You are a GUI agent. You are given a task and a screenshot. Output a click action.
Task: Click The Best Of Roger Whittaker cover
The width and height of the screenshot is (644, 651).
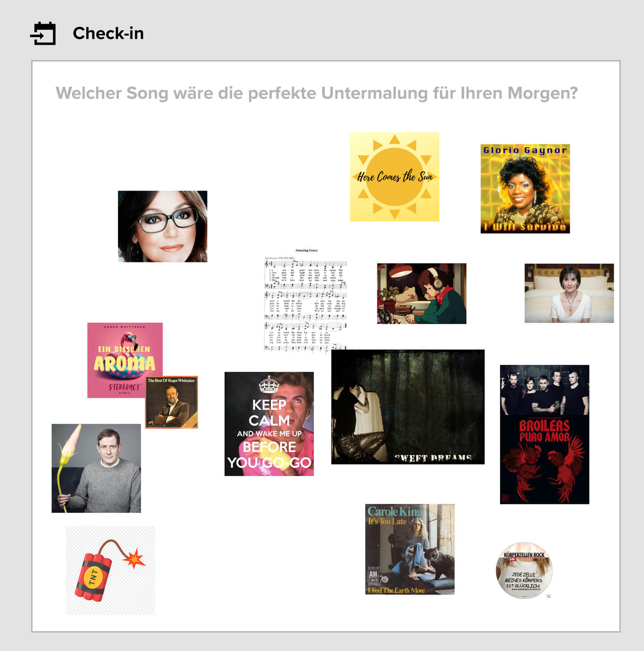[172, 402]
